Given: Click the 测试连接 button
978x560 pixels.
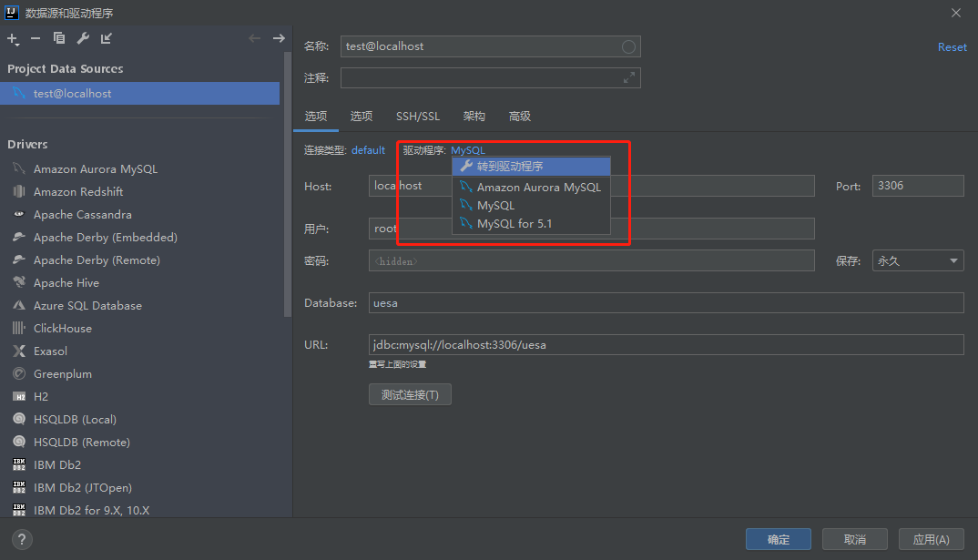Looking at the screenshot, I should click(410, 393).
